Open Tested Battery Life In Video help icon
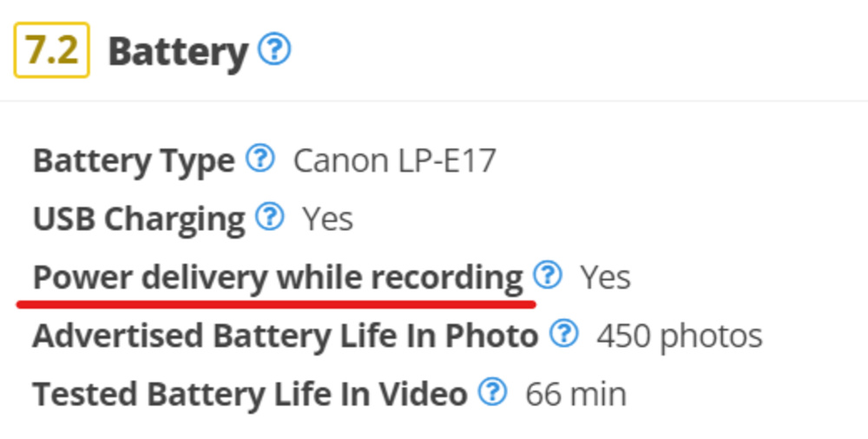This screenshot has width=868, height=439. click(492, 392)
